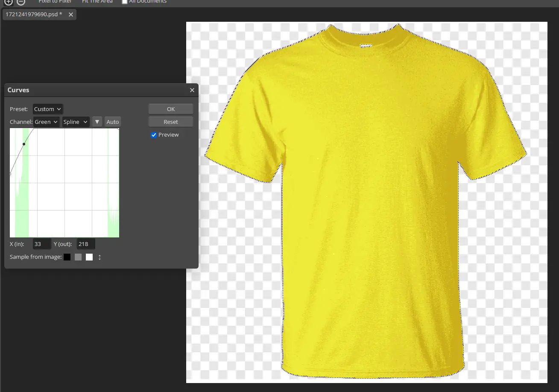Close the Curves dialog with X
Viewport: 559px width, 392px height.
click(192, 90)
